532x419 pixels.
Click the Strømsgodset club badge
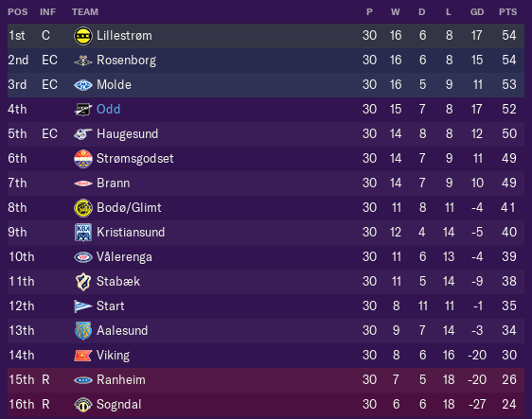click(x=82, y=159)
